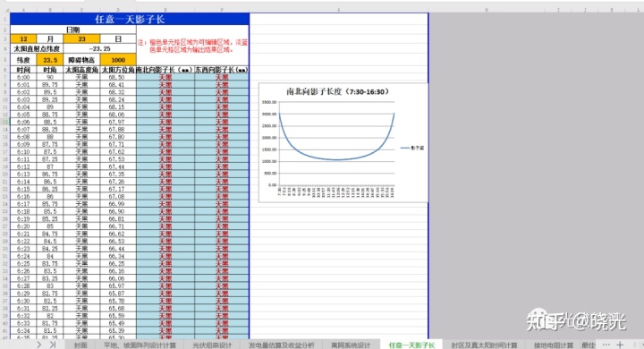Select row header 1
The image size is (644, 349).
[5, 19]
